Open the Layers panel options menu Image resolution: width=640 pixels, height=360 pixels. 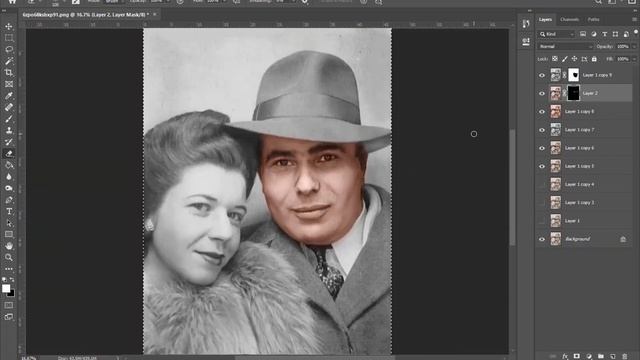(635, 19)
